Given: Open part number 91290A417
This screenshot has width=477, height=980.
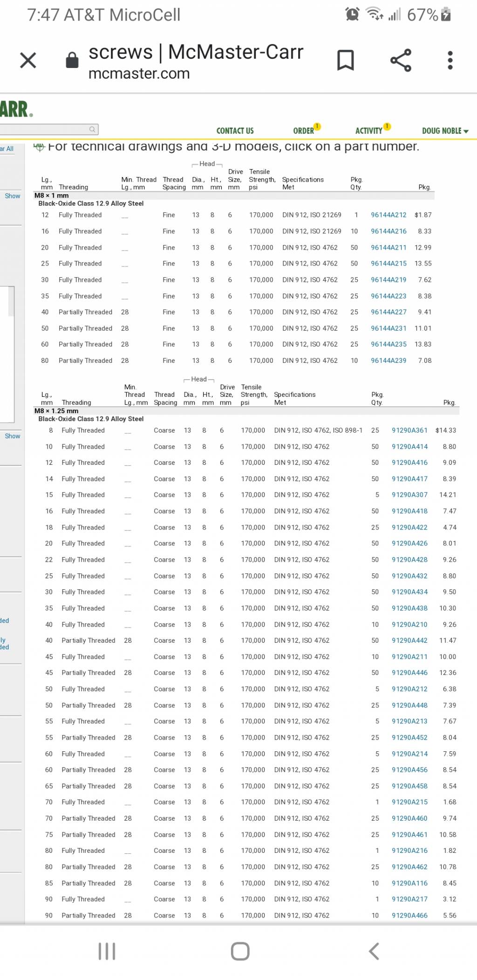Looking at the screenshot, I should click(x=409, y=478).
